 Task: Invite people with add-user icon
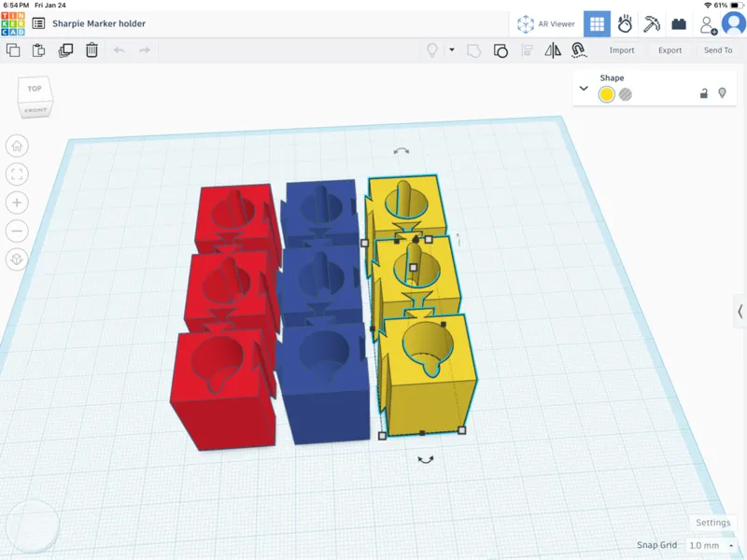708,25
